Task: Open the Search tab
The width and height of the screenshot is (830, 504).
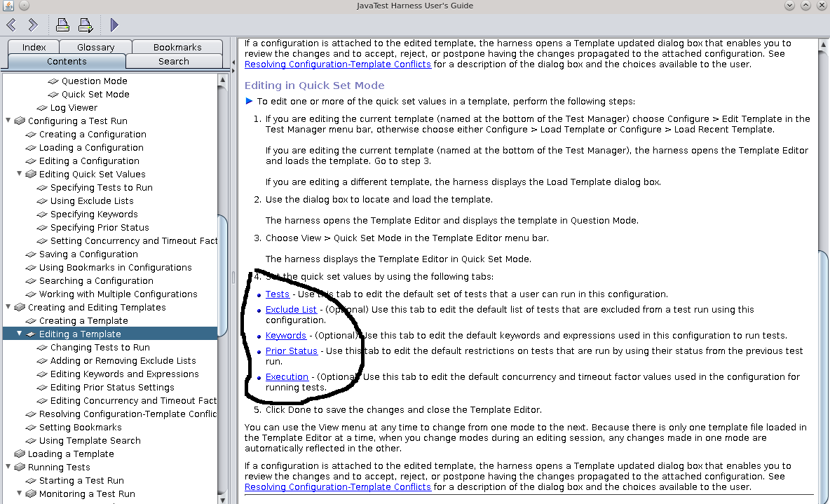Action: coord(173,61)
